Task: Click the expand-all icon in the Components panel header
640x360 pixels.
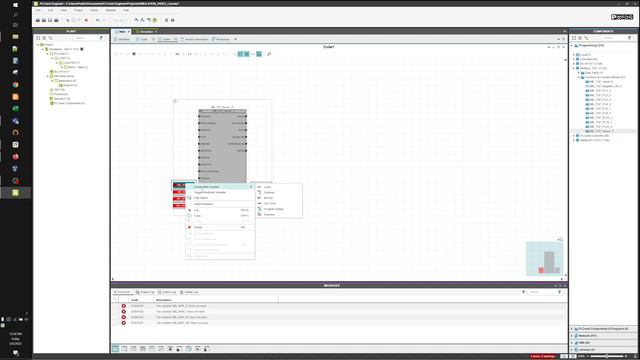Action: click(573, 38)
